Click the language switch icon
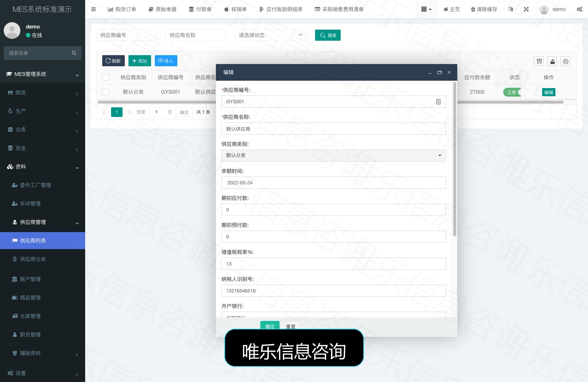The image size is (588, 382). point(511,9)
